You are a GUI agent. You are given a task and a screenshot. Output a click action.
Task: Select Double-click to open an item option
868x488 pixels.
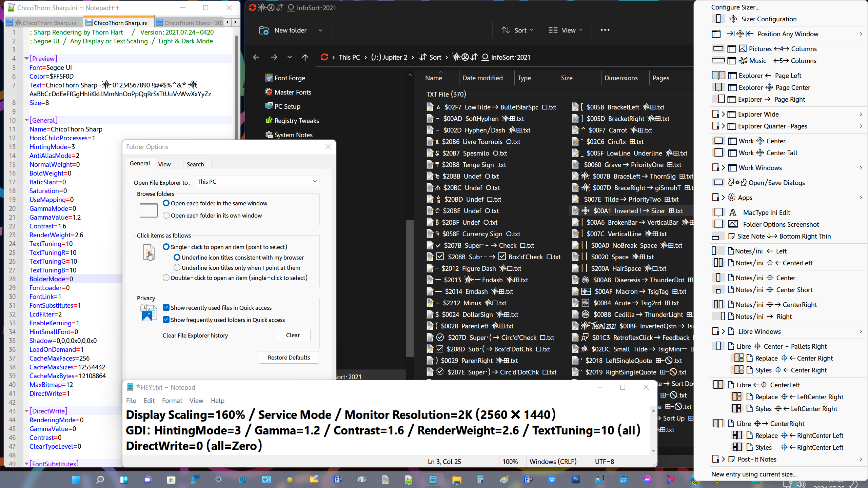[166, 278]
